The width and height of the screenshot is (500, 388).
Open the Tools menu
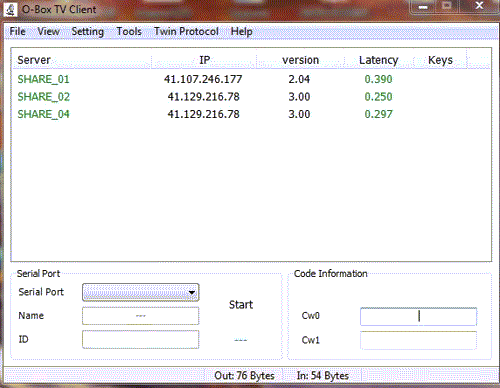129,32
